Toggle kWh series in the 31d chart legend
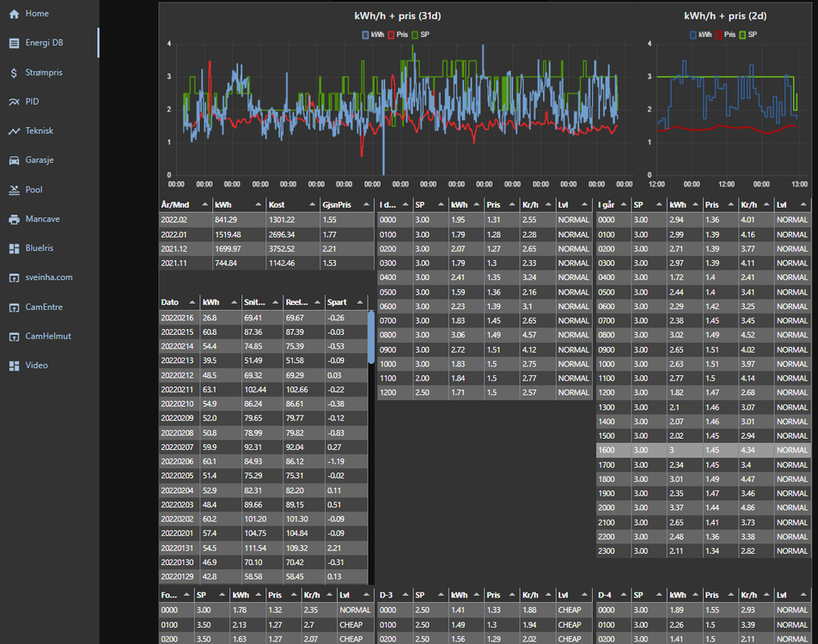 372,34
